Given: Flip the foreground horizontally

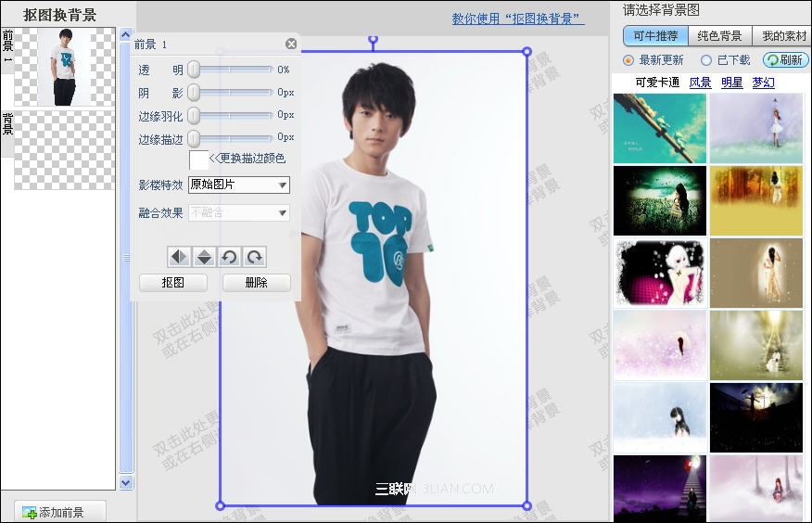Looking at the screenshot, I should coord(179,257).
